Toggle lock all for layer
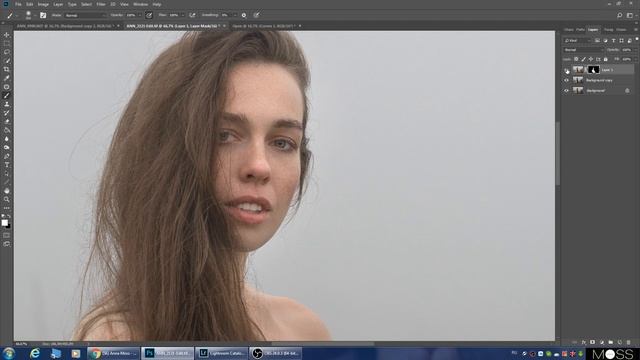This screenshot has width=640, height=360. (x=605, y=59)
